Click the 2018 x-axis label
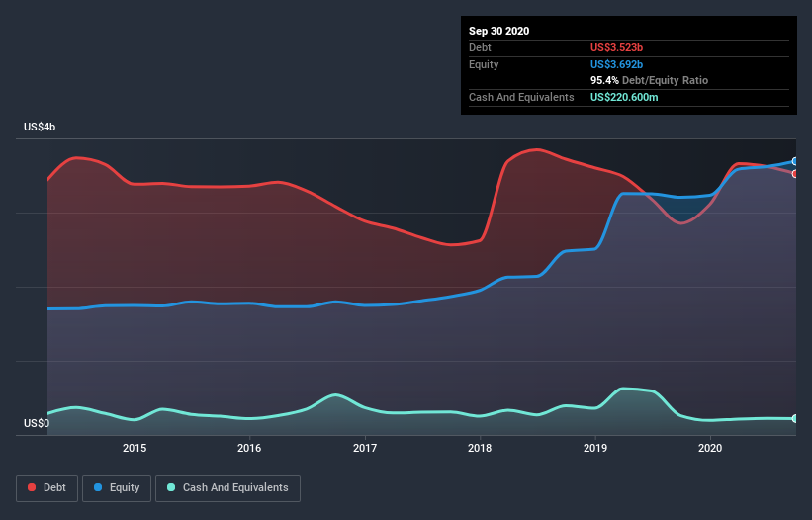This screenshot has width=812, height=520. [480, 448]
